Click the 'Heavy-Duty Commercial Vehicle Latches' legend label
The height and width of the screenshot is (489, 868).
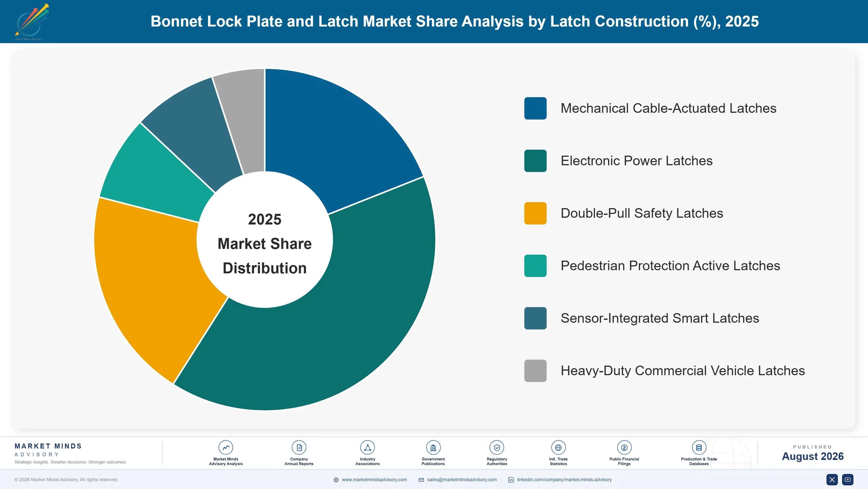click(683, 371)
